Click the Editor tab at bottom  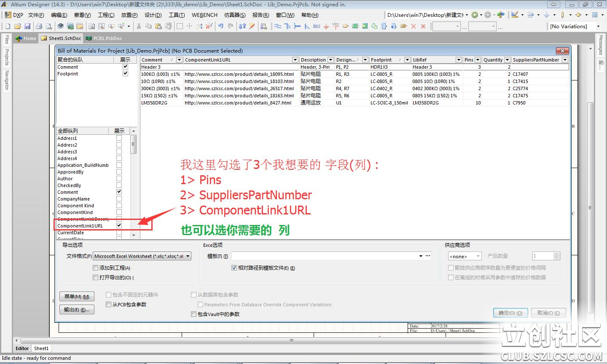pyautogui.click(x=22, y=348)
